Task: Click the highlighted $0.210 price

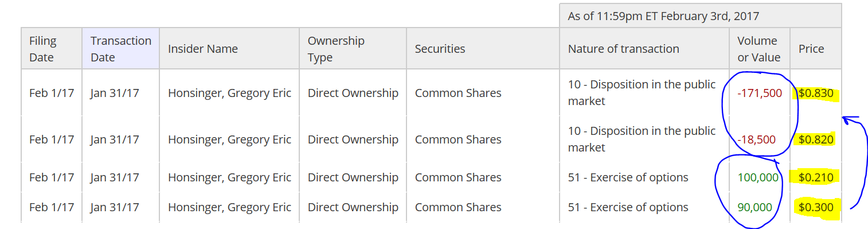Action: (x=816, y=177)
